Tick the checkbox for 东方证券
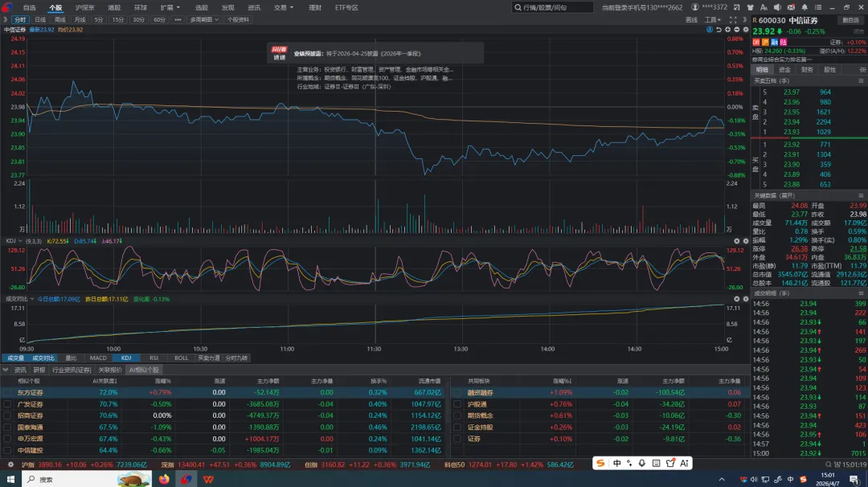868x487 pixels. (8, 392)
